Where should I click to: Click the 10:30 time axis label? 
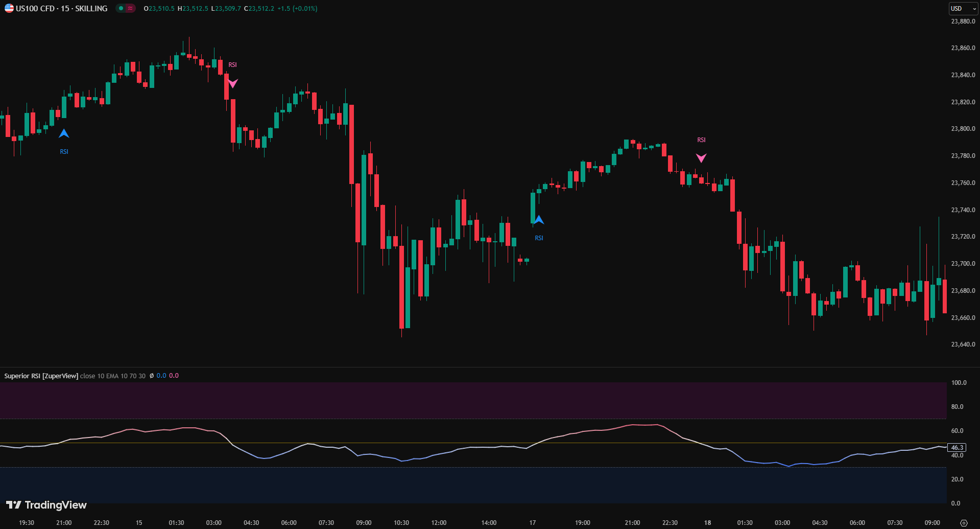(401, 522)
